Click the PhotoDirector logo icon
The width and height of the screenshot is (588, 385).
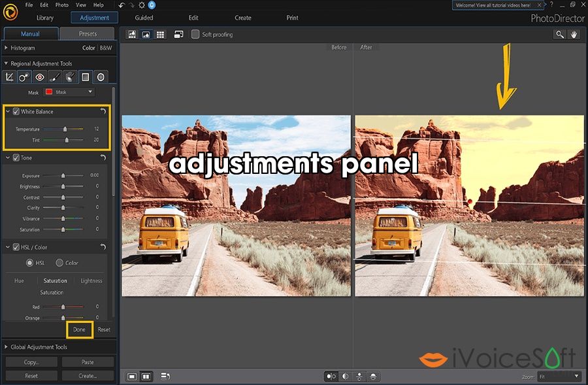click(x=10, y=12)
